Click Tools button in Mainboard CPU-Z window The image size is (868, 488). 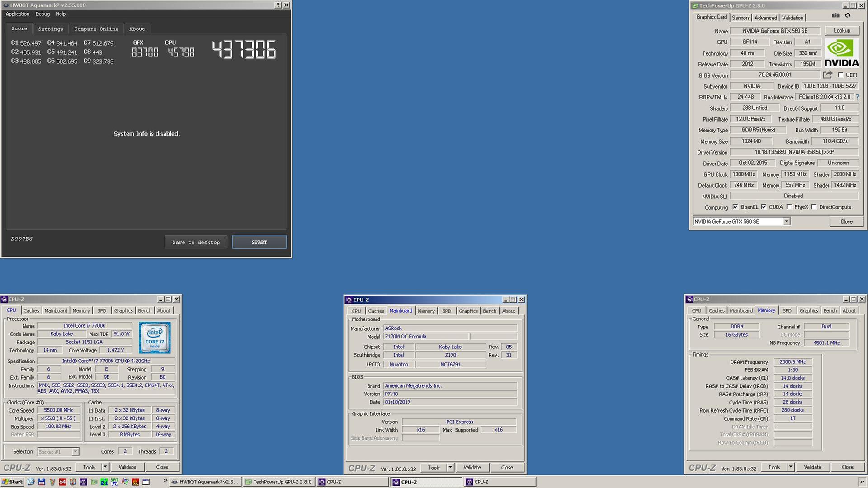434,468
